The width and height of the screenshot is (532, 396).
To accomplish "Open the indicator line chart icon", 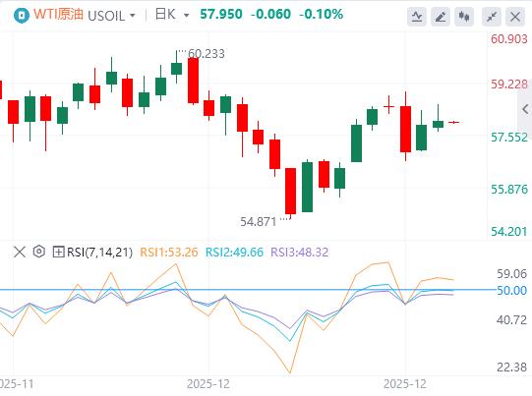I will 417,17.
